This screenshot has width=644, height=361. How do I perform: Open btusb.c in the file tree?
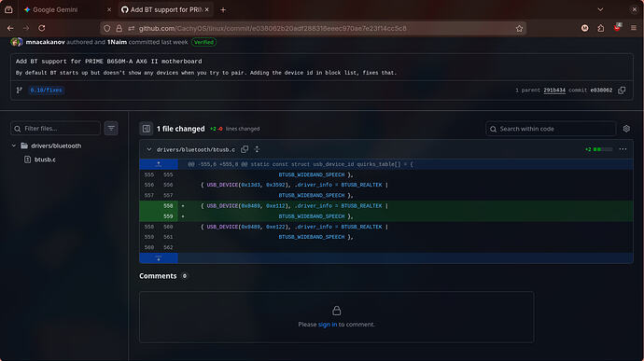click(45, 160)
